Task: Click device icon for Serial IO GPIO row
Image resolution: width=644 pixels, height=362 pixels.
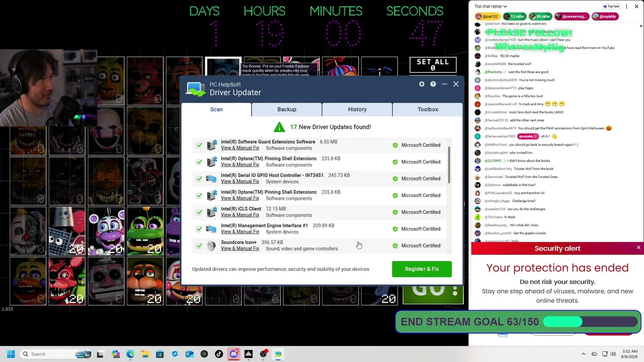Action: point(211,178)
